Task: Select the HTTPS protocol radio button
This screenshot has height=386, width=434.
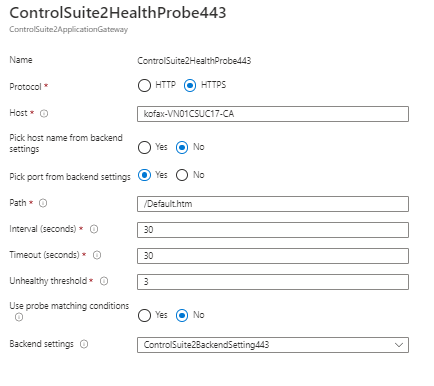Action: pyautogui.click(x=190, y=85)
